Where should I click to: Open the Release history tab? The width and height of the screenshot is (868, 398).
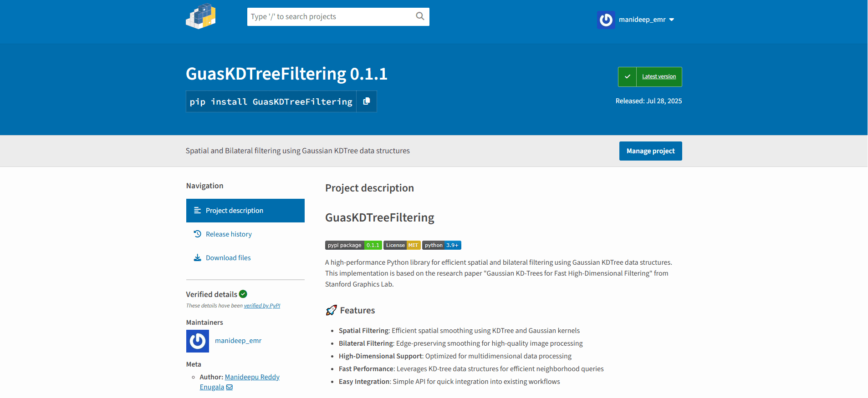coord(229,234)
